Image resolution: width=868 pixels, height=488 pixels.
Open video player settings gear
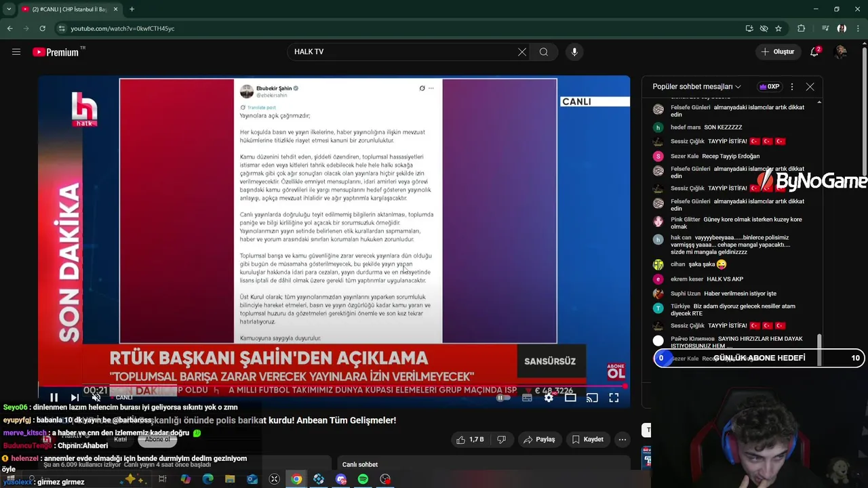click(x=549, y=398)
